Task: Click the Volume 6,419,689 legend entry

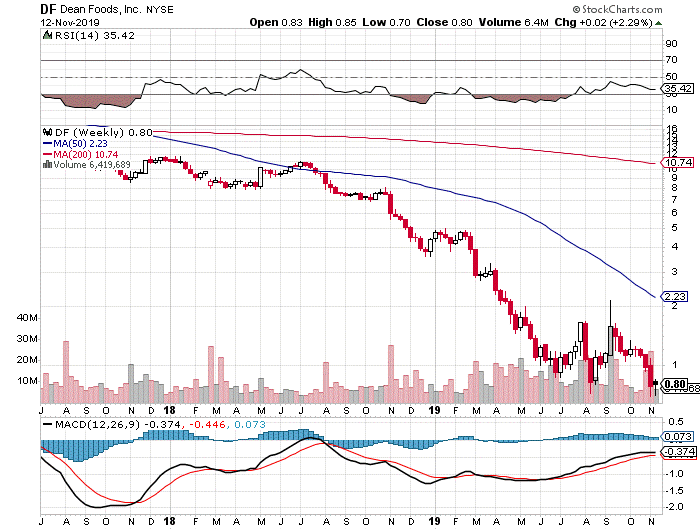Action: click(92, 165)
